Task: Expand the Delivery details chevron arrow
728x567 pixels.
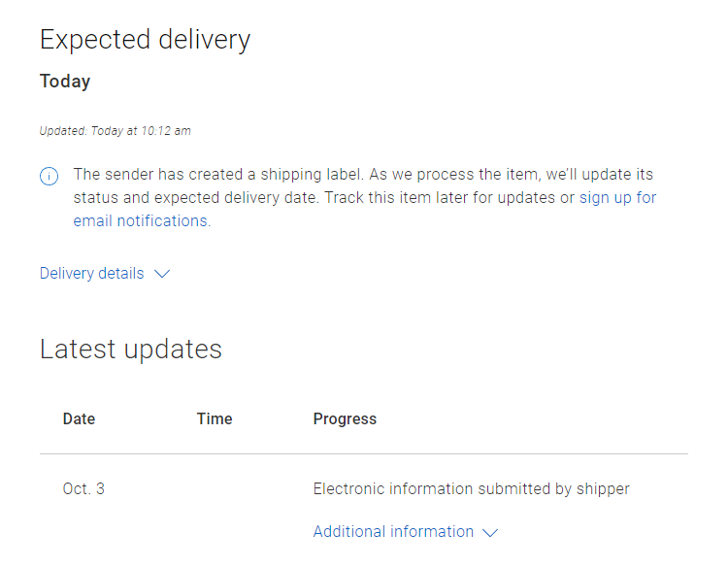Action: [162, 274]
